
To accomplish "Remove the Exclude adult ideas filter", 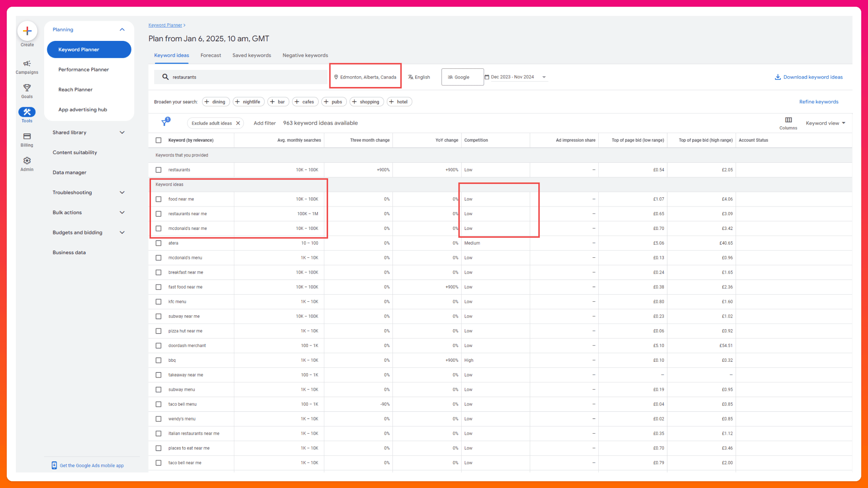I will 238,123.
